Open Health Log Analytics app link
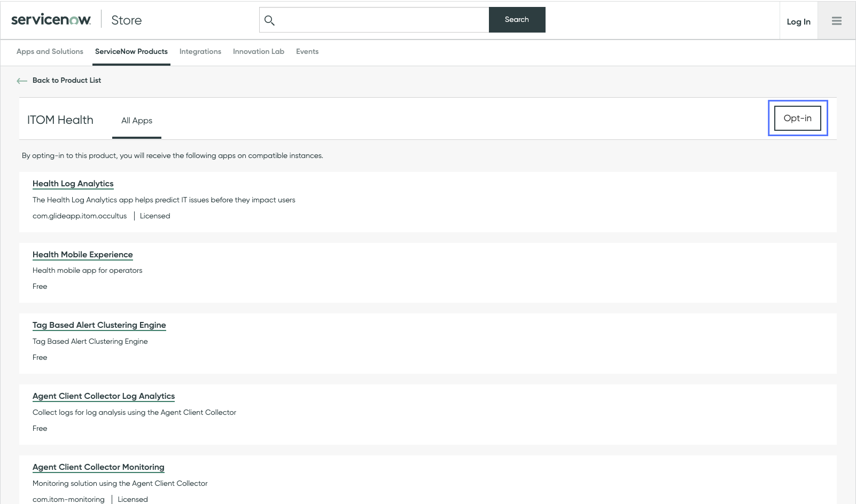 tap(73, 184)
